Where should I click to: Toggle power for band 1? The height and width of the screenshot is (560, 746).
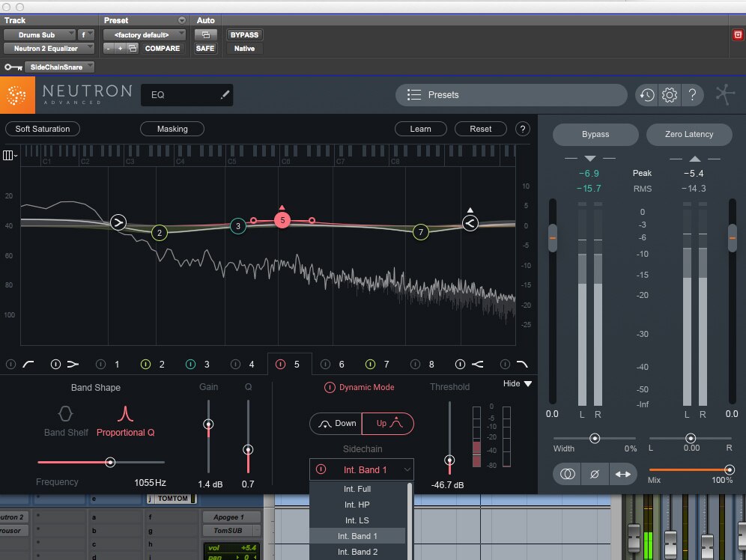pyautogui.click(x=100, y=364)
